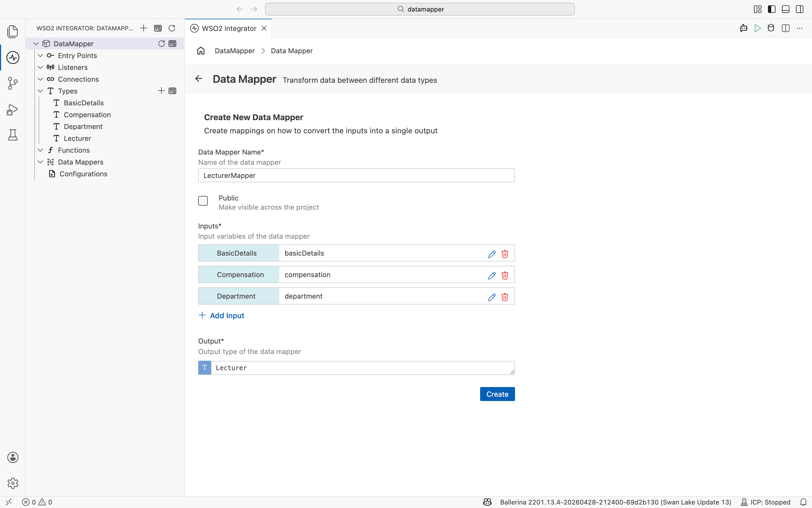Click the overview icon in the Integrator panel header

158,28
